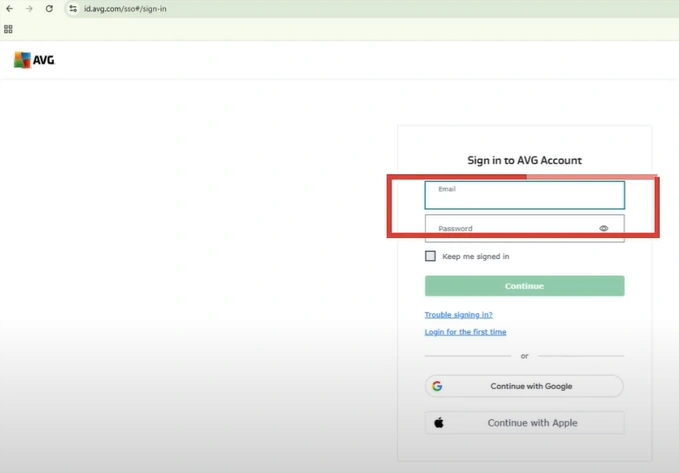
Task: Choose Continue with Google
Action: (x=524, y=386)
